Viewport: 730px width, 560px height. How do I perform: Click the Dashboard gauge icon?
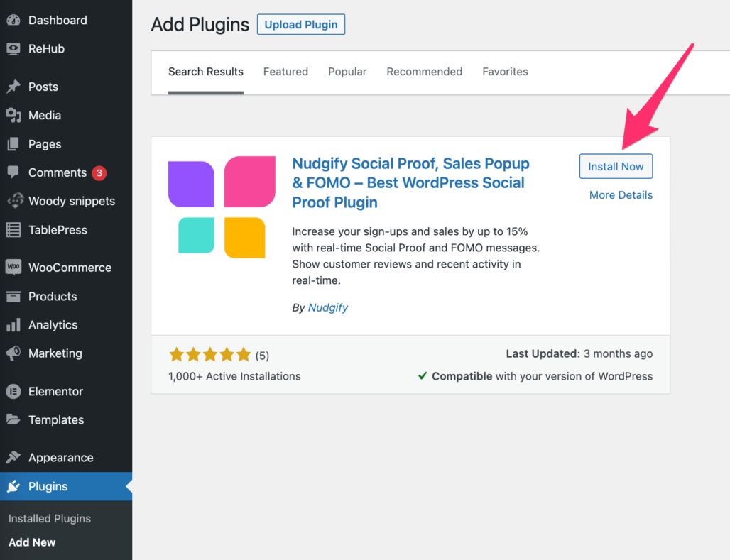[x=13, y=20]
